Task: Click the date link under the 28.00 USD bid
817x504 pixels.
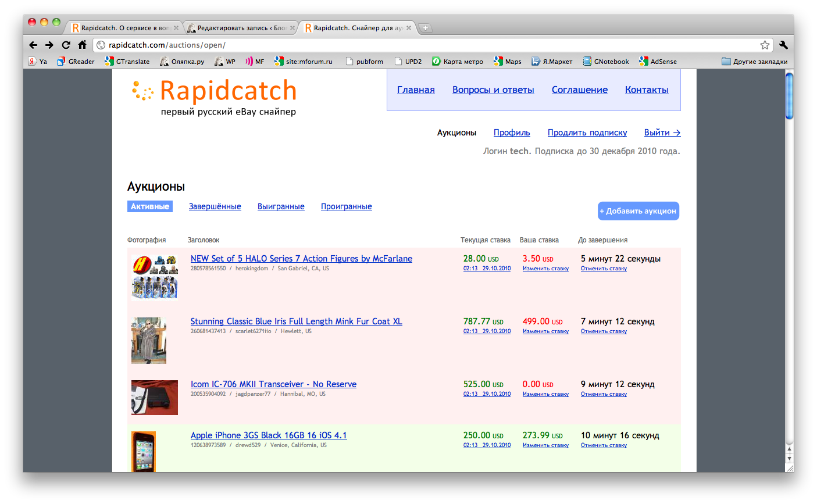Action: (x=487, y=269)
